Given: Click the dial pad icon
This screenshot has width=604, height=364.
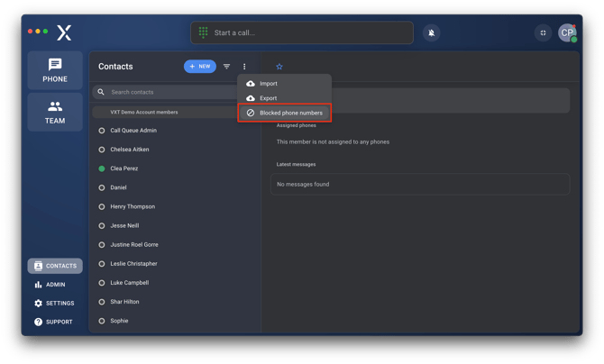Looking at the screenshot, I should coord(204,32).
